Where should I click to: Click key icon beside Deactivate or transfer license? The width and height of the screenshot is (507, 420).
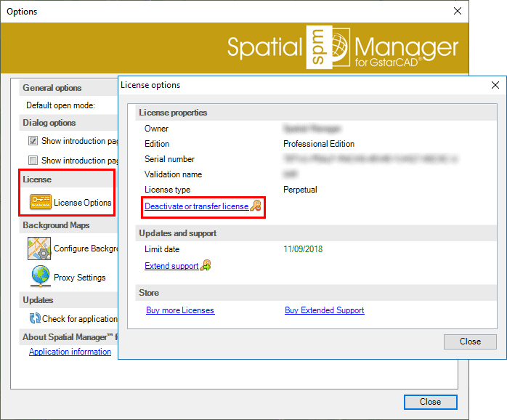point(256,207)
